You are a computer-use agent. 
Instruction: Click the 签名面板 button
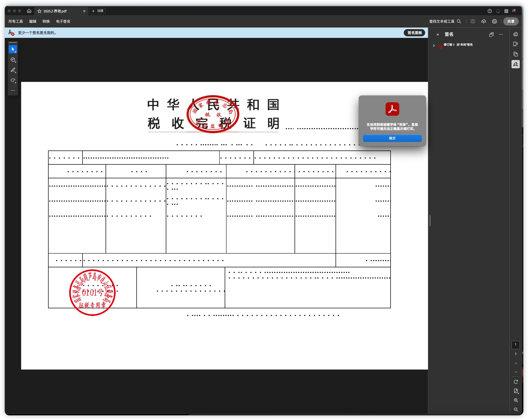(x=414, y=33)
